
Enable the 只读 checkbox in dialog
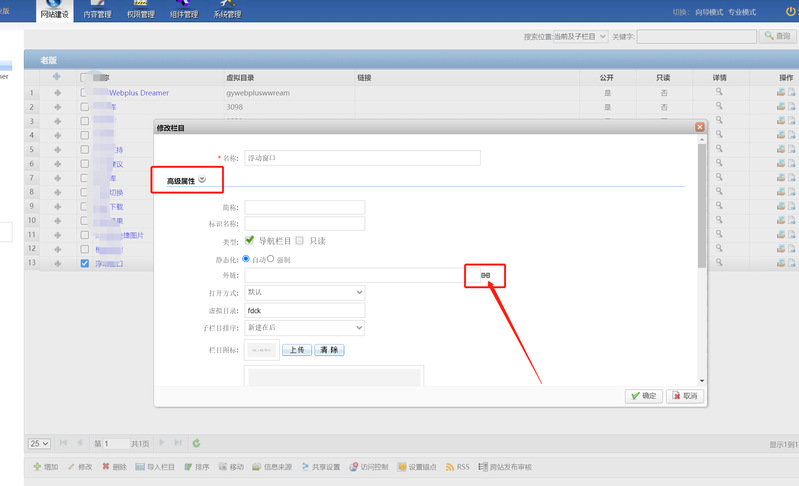click(300, 241)
